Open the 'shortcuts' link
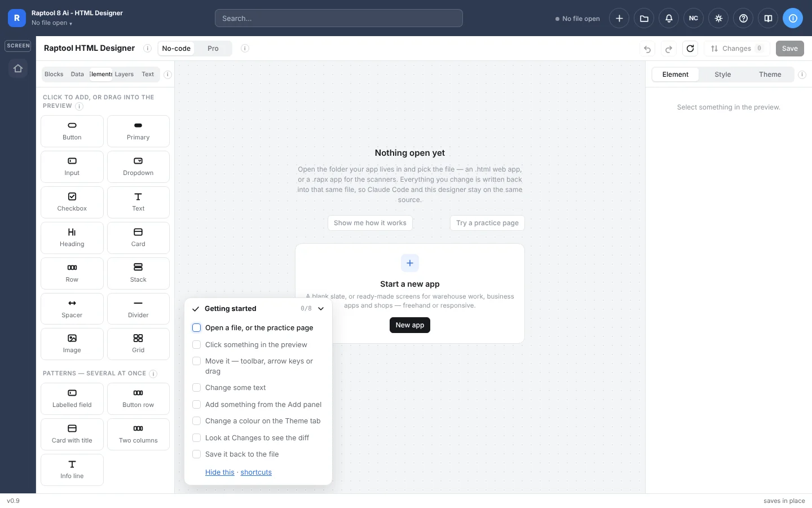This screenshot has height=508, width=812. [256, 472]
